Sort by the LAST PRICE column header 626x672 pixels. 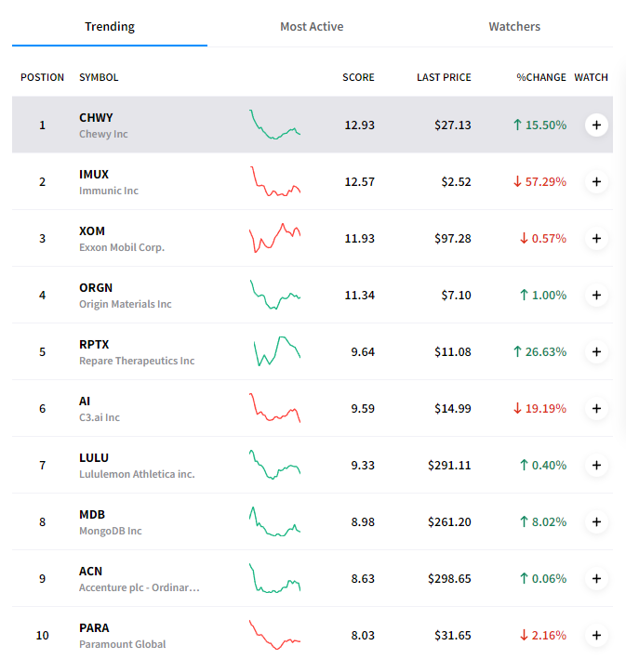(444, 77)
